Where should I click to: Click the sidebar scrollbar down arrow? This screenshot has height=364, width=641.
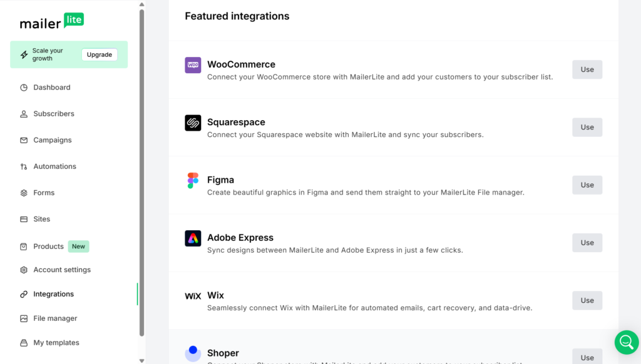(141, 361)
